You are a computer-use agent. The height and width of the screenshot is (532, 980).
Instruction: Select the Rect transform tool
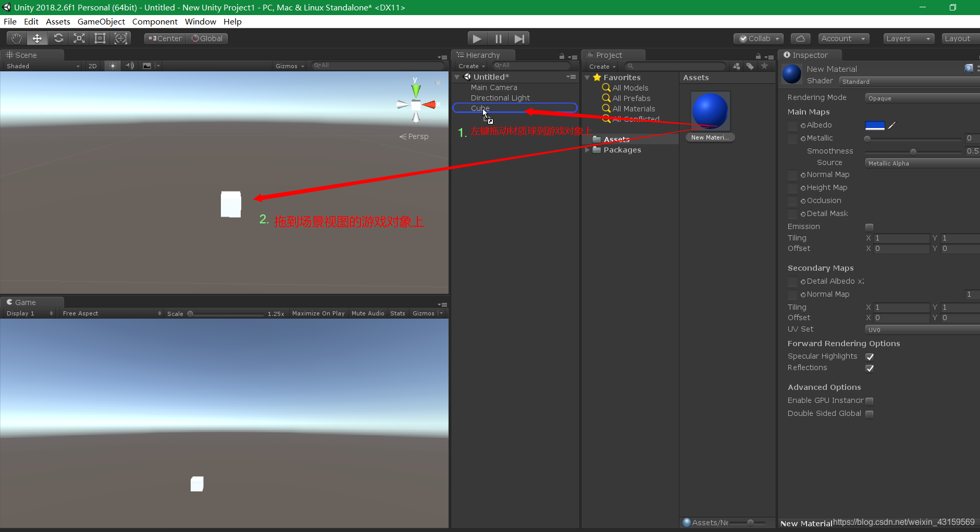100,39
